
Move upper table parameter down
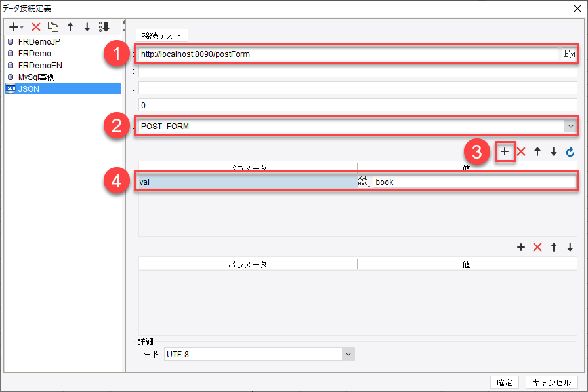553,152
